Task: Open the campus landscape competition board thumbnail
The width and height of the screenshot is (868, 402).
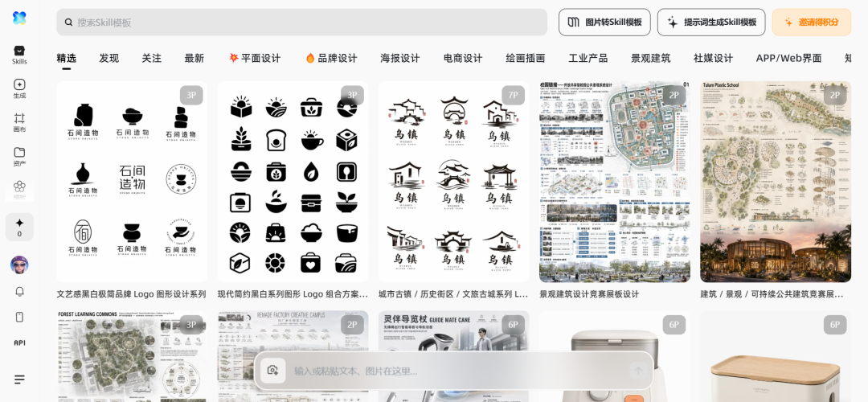Action: (x=615, y=182)
